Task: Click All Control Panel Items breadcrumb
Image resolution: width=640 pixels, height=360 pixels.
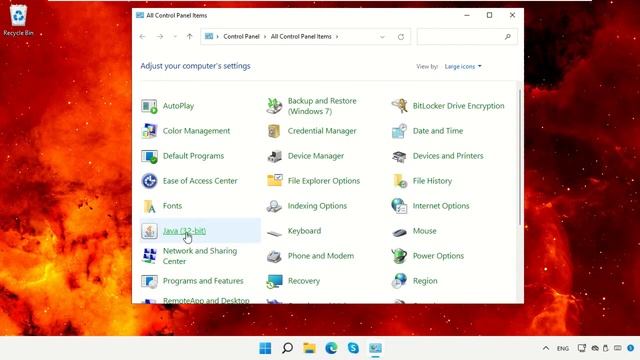Action: pos(301,36)
